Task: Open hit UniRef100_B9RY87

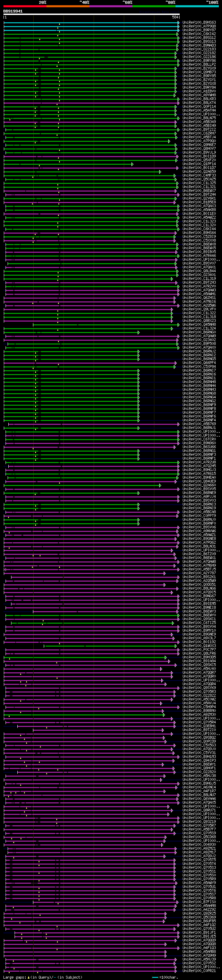Action: point(199,30)
